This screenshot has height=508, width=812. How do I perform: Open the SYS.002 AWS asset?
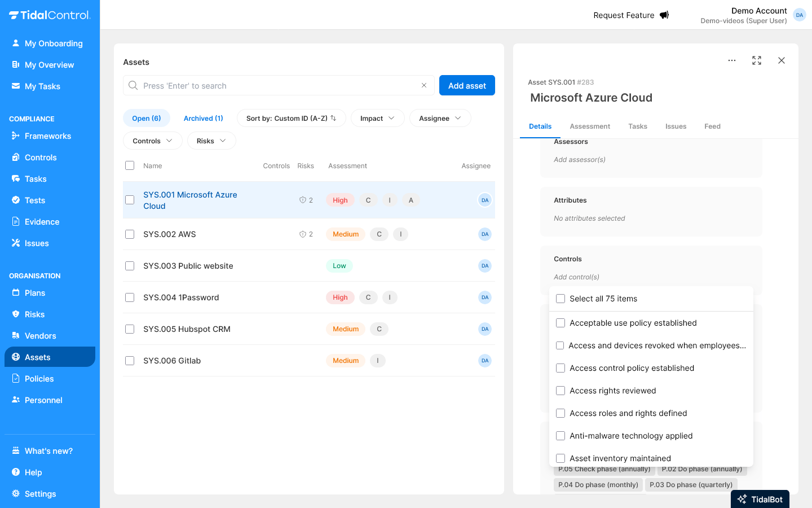(x=170, y=234)
